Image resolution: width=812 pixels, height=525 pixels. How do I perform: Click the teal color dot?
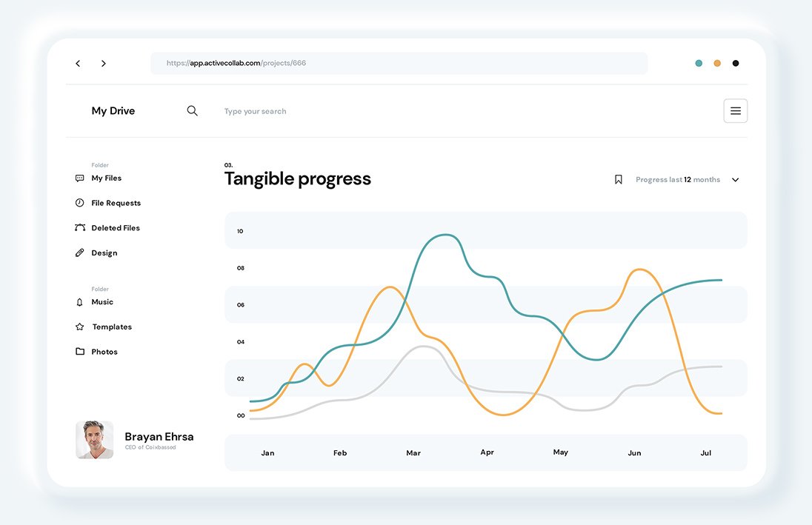(699, 64)
